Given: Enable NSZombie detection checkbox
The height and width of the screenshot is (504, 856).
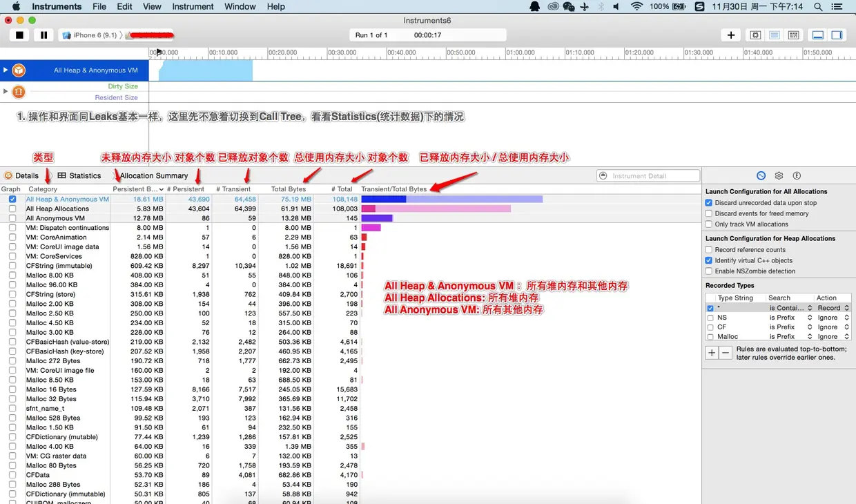Looking at the screenshot, I should tap(709, 271).
